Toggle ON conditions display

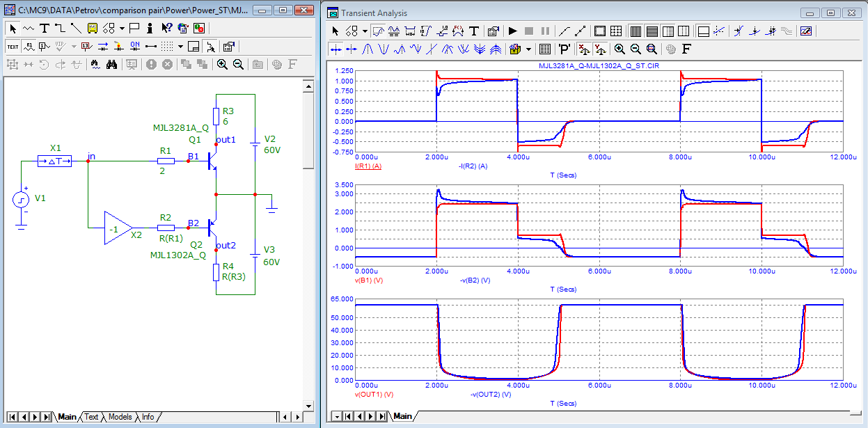click(135, 47)
